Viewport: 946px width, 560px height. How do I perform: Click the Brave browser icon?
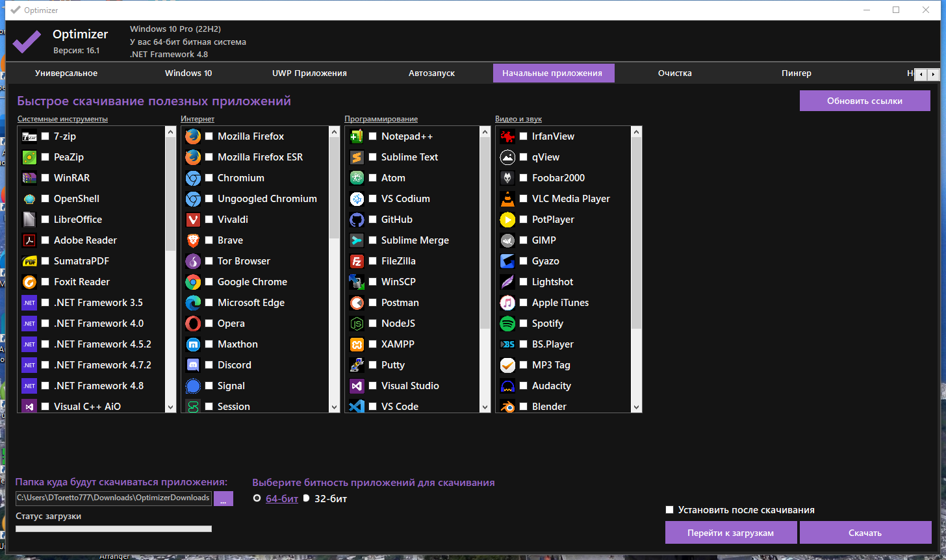coord(193,240)
